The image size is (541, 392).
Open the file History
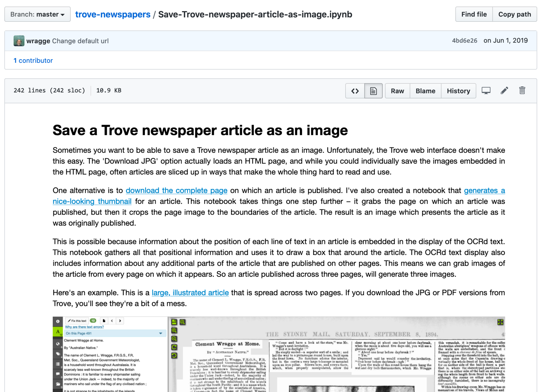point(458,91)
